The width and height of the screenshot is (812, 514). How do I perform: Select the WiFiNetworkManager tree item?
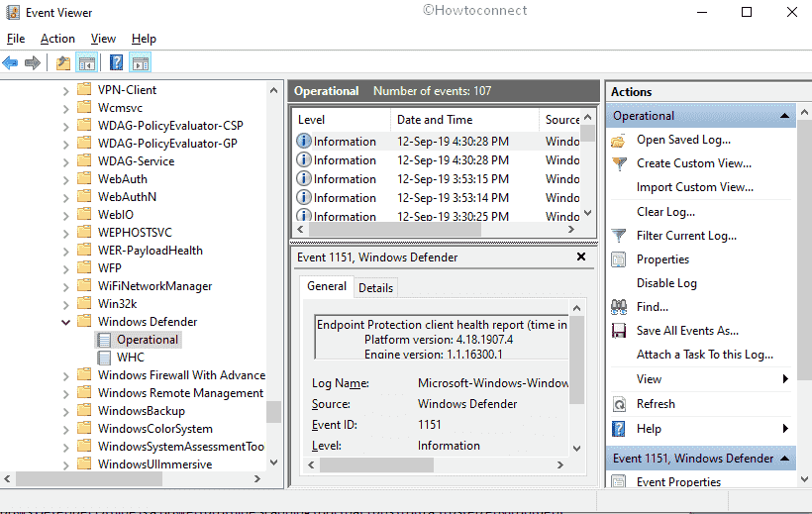click(x=154, y=286)
